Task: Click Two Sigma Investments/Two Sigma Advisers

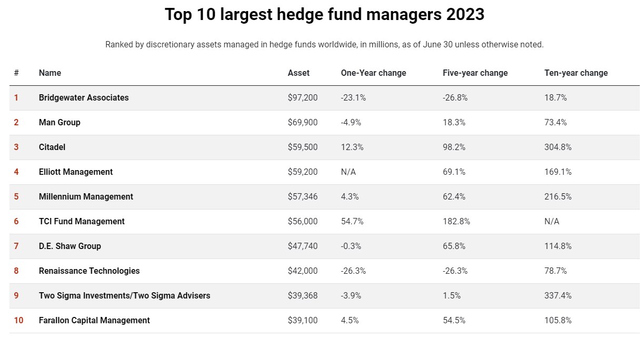Action: point(124,296)
